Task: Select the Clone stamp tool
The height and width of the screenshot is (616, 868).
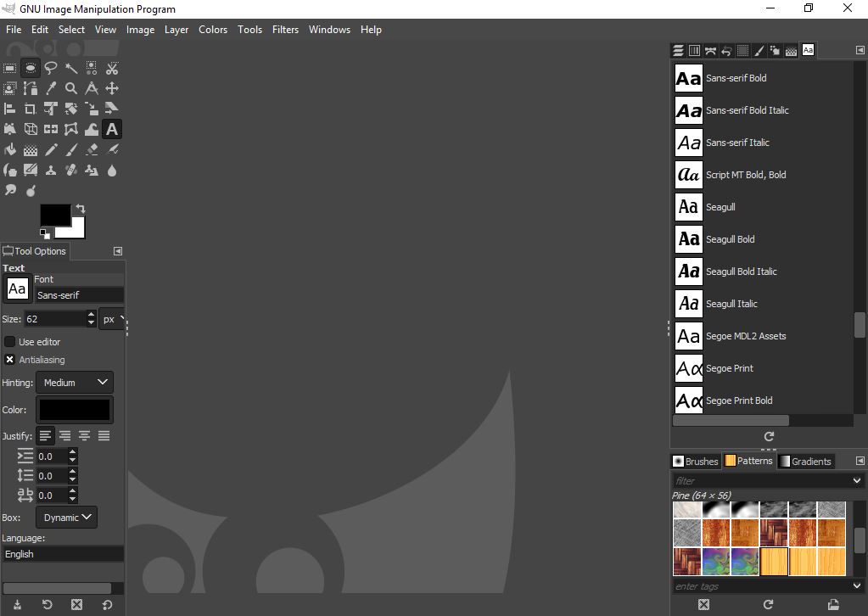Action: pos(51,171)
